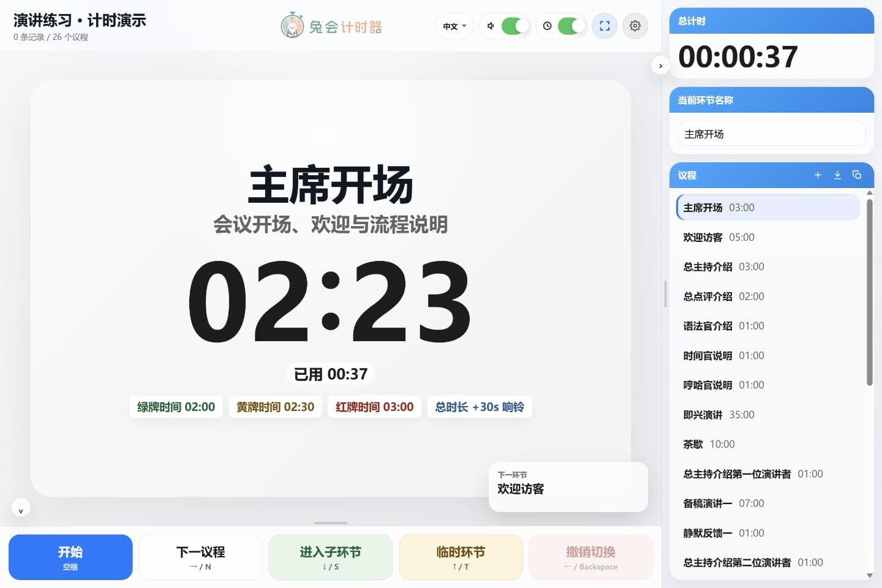Toggle the sound switch off
This screenshot has width=882, height=588.
[514, 26]
